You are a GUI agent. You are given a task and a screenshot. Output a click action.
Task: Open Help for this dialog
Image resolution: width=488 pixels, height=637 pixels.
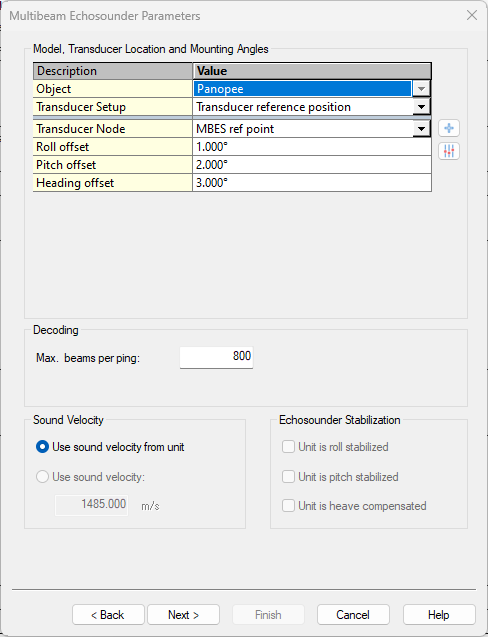coord(439,615)
